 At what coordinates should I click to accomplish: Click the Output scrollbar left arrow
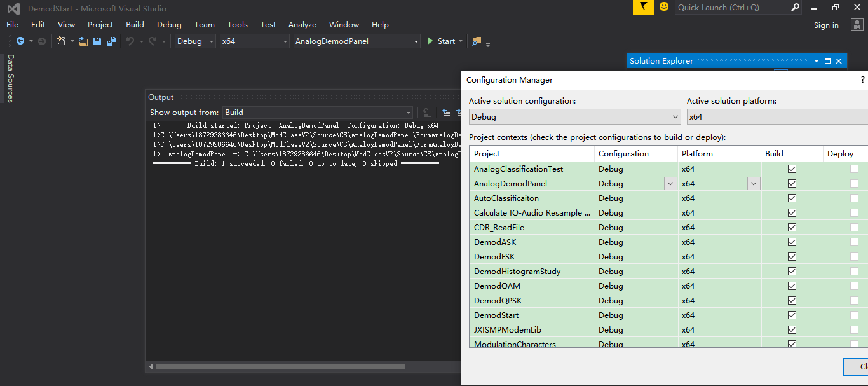[151, 367]
